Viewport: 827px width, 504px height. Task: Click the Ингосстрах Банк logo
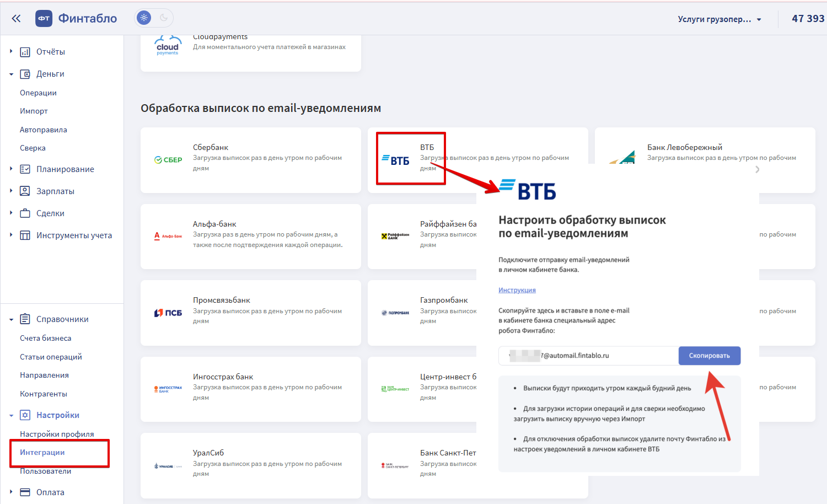[x=168, y=389]
